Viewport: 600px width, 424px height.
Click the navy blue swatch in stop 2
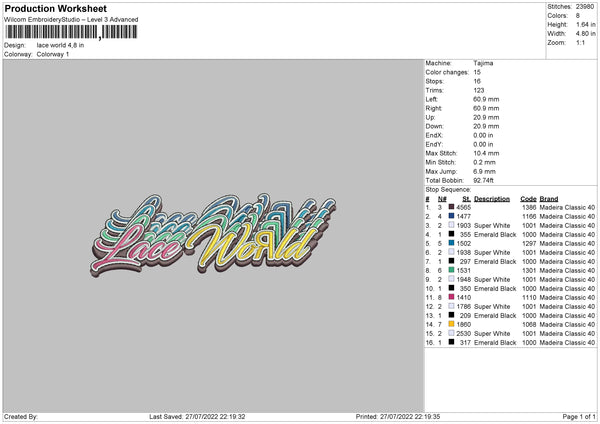[454, 215]
